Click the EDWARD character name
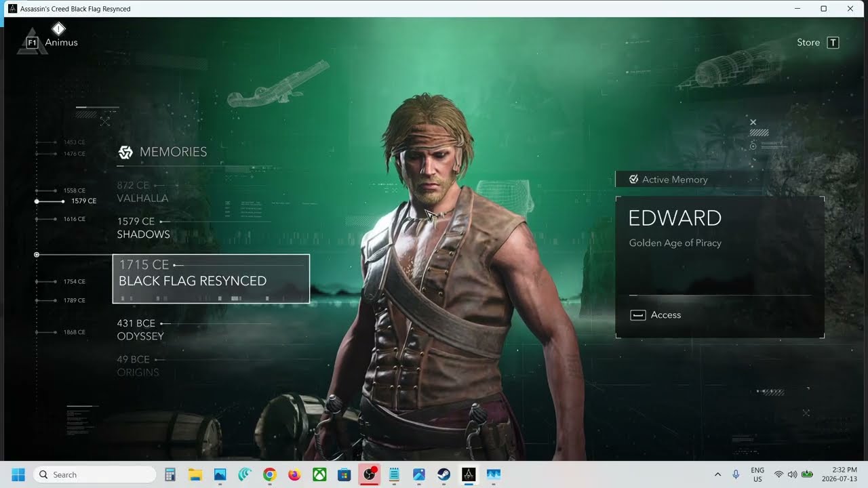This screenshot has width=868, height=488. [675, 218]
